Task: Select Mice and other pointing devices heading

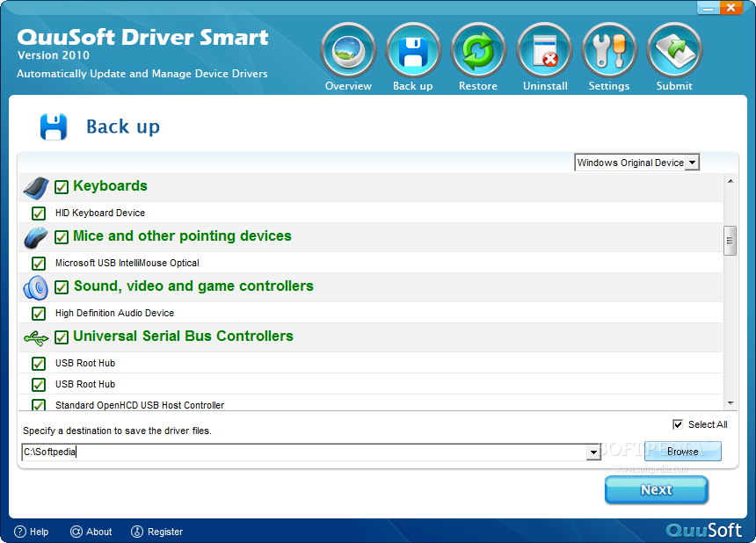Action: tap(182, 236)
